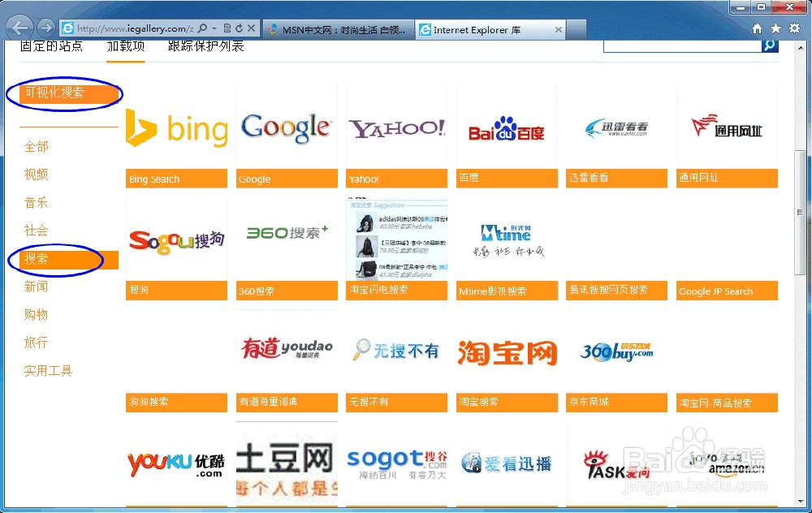Open the iASK 爱问 logo thumbnail
The height and width of the screenshot is (513, 812).
pyautogui.click(x=617, y=463)
